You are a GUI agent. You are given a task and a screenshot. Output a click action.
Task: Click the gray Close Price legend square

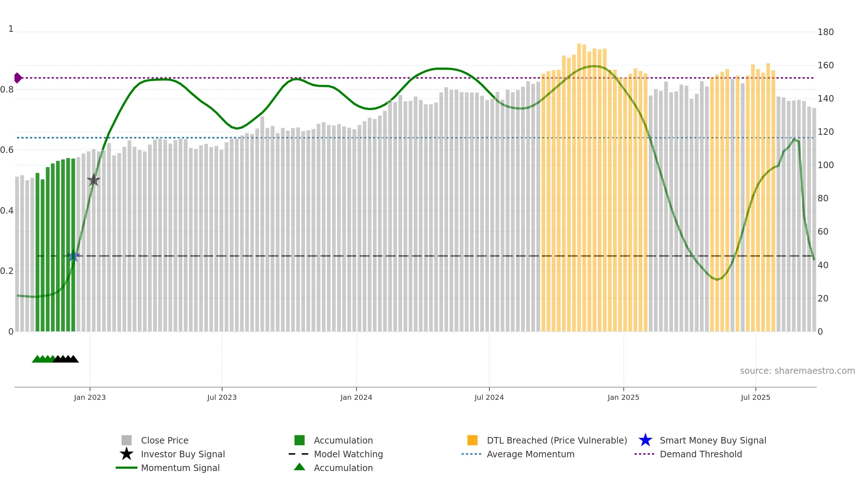tap(127, 440)
